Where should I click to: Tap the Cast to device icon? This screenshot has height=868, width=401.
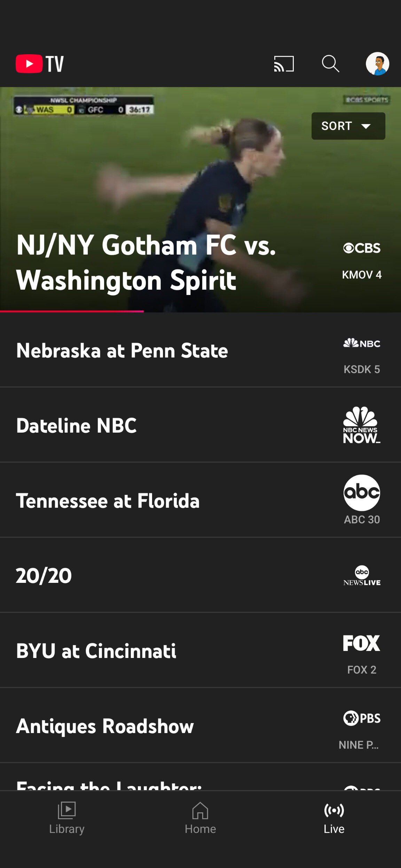284,64
